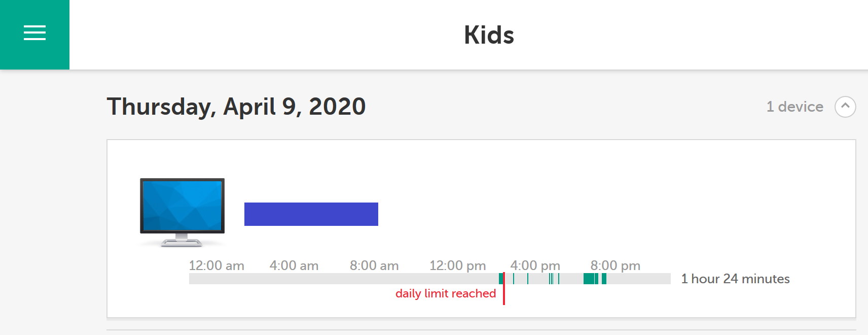
Task: Collapse the Thursday, April 9 device section
Action: pyautogui.click(x=845, y=107)
